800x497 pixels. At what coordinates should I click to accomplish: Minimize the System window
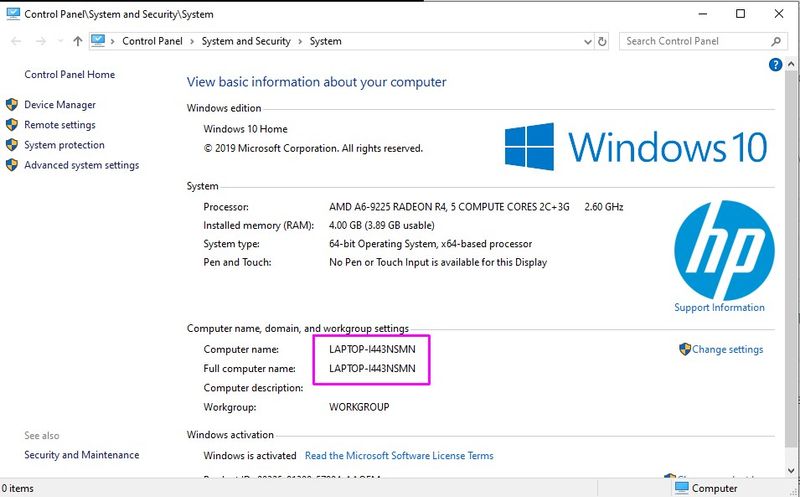point(703,14)
